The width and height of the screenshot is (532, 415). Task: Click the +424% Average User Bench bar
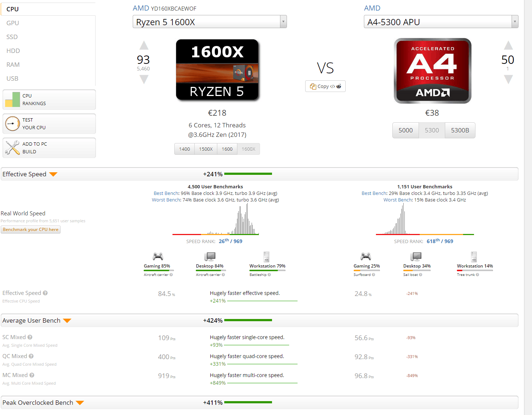coord(260,320)
